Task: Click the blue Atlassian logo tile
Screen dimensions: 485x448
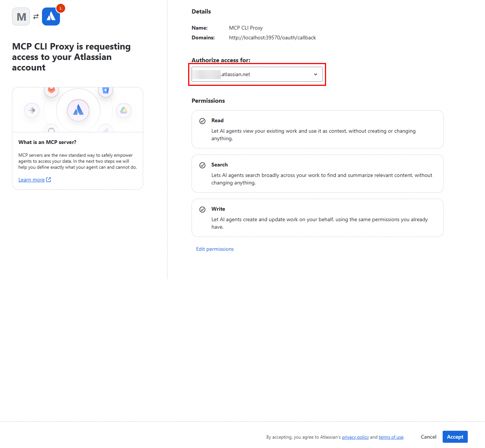Action: pos(51,16)
